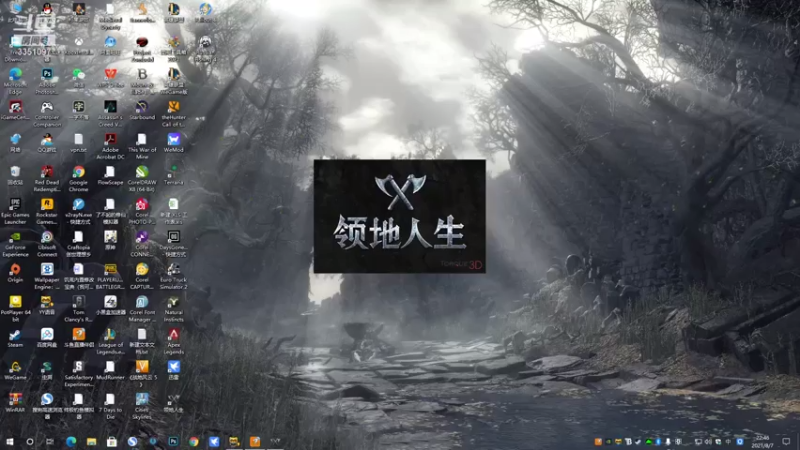Select the 7 Days to Die icon
800x450 pixels.
click(110, 405)
